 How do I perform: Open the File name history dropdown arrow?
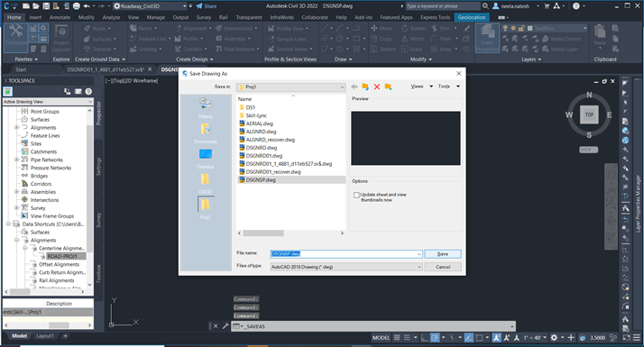click(x=419, y=254)
